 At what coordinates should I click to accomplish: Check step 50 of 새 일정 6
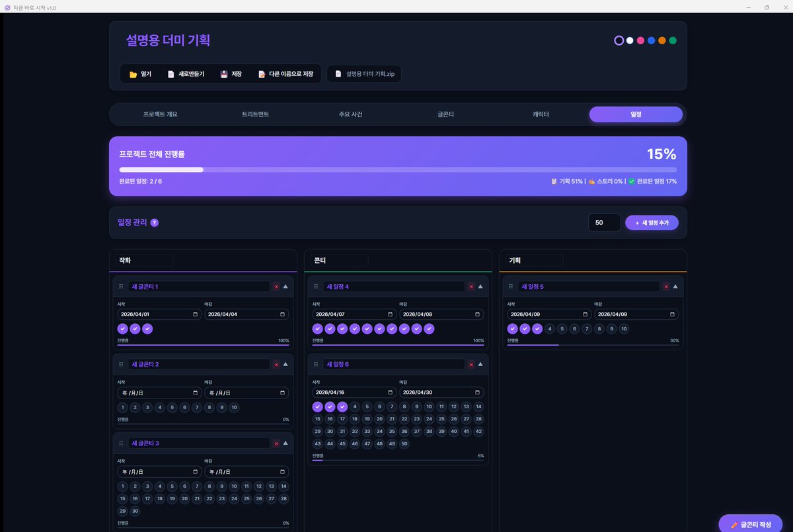404,443
